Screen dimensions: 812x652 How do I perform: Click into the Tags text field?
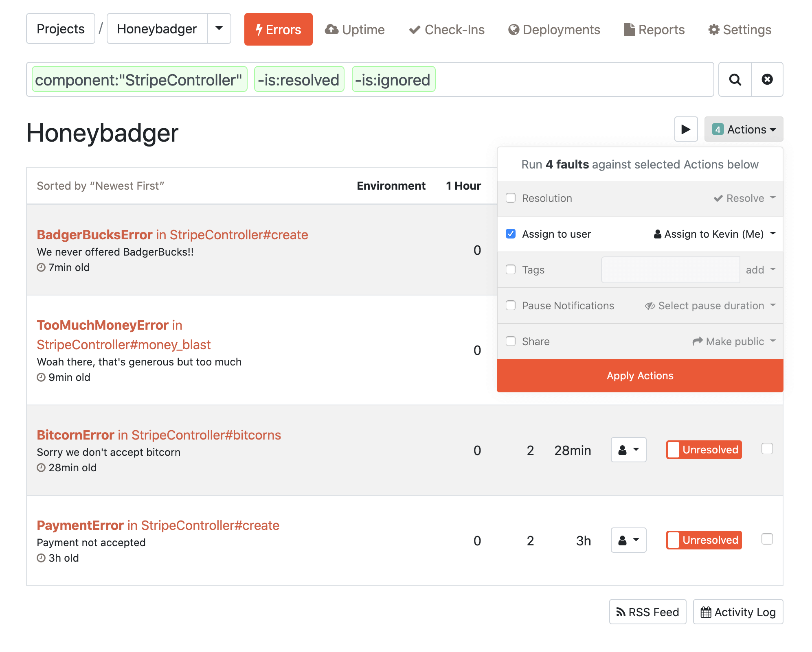click(670, 270)
